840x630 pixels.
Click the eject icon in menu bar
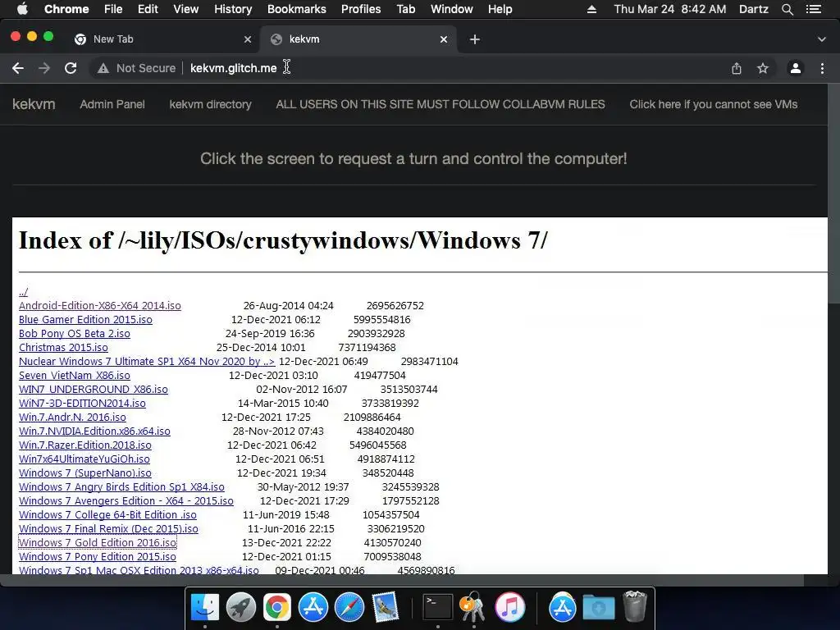tap(591, 9)
